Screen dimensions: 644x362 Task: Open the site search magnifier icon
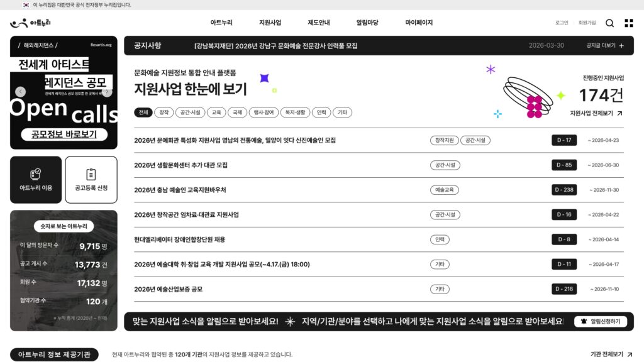pyautogui.click(x=609, y=23)
